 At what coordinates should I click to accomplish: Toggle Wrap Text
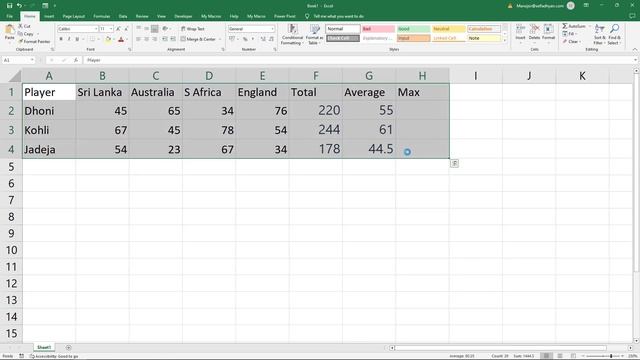pos(193,29)
